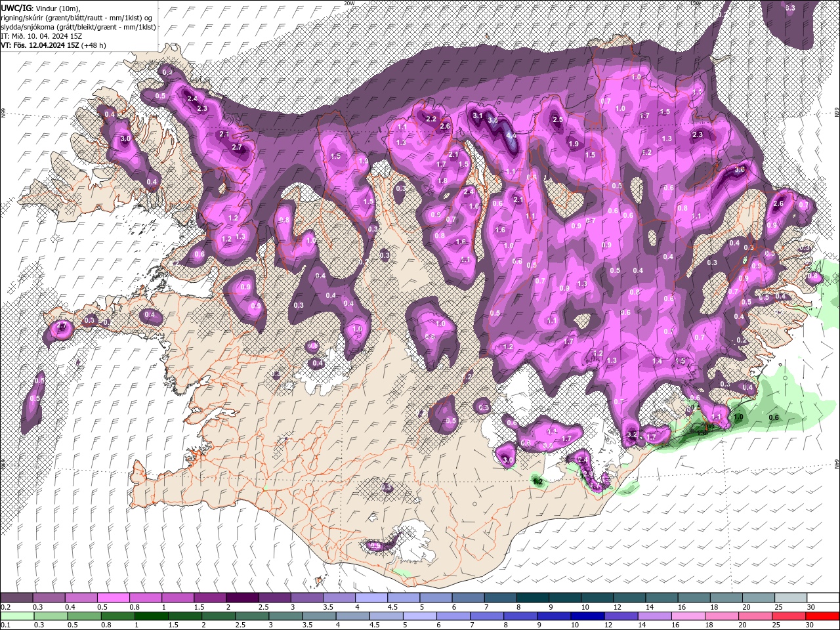840x630 pixels.
Task: Pick the snow legend swatch starting at 0.2
Action: pos(17,598)
